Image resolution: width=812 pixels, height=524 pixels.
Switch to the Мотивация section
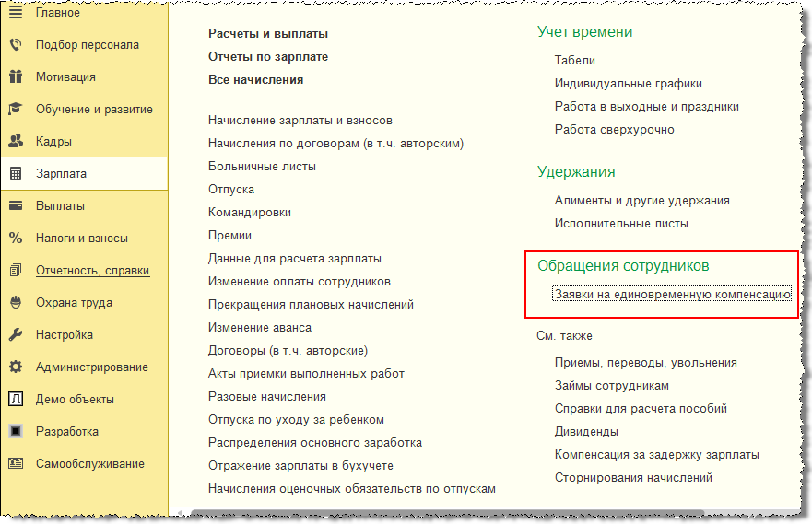click(x=65, y=77)
